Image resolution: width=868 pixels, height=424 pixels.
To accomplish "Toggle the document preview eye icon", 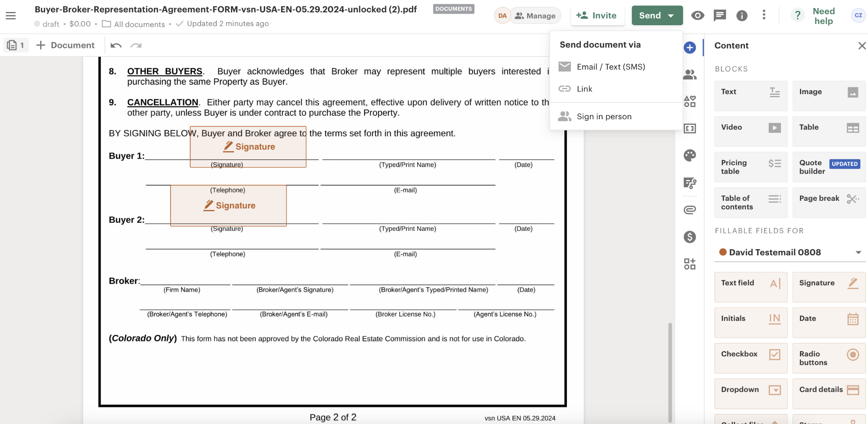I will 697,16.
